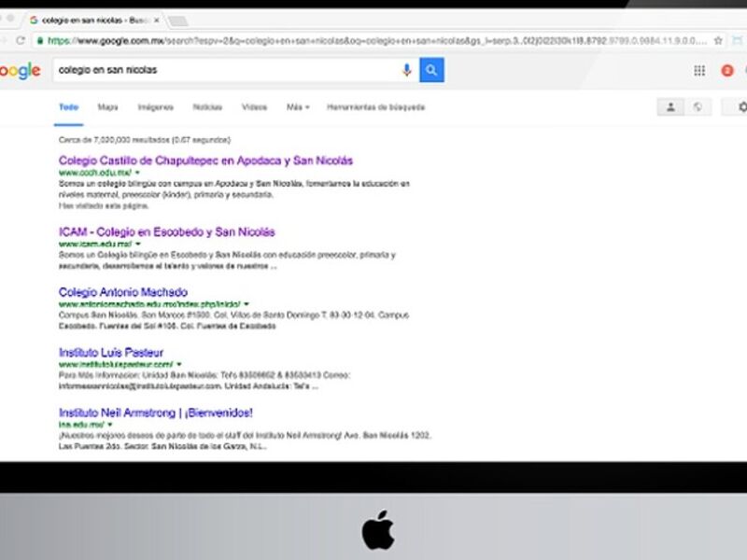Image resolution: width=747 pixels, height=560 pixels.
Task: Open Colegio Castillo de Chapultepec result
Action: pos(205,161)
